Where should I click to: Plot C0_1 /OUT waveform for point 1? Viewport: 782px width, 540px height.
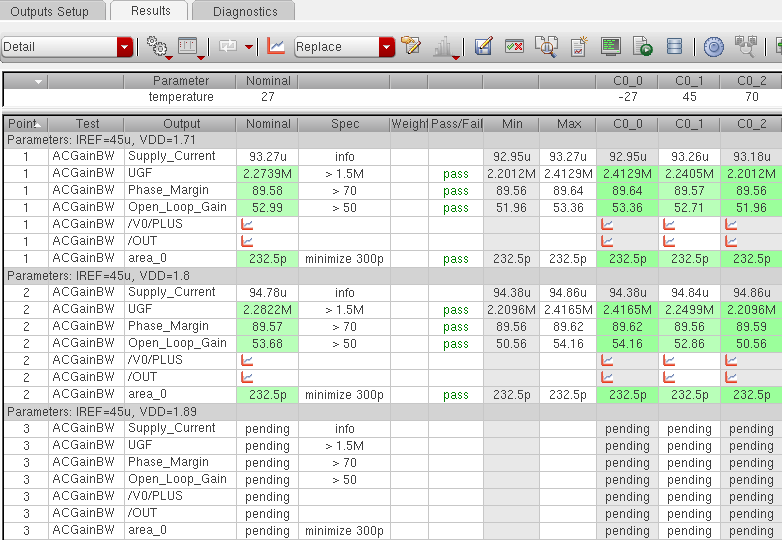click(x=669, y=242)
